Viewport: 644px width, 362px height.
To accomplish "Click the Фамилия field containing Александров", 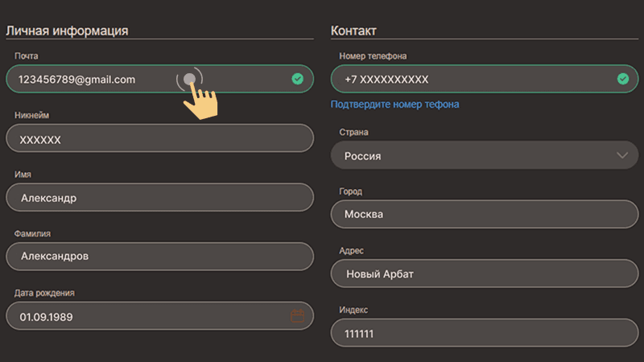I will click(159, 256).
